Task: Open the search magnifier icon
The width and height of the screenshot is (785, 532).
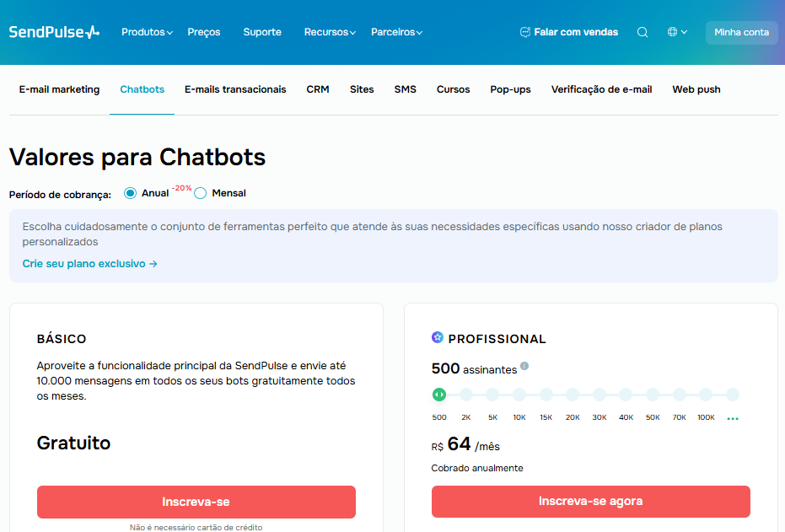Action: click(x=643, y=32)
